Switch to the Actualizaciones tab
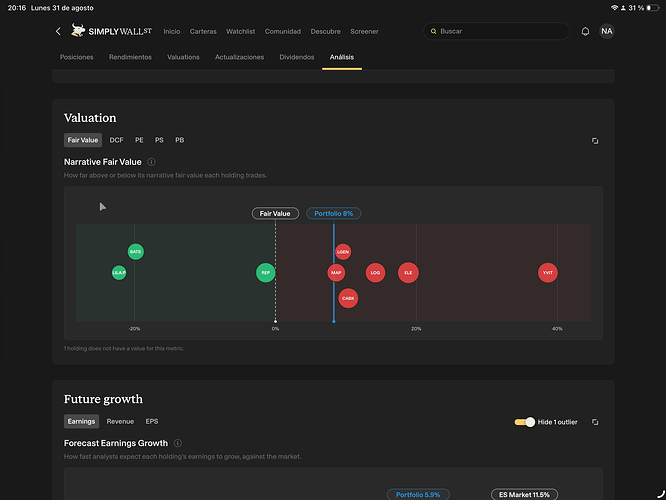 pos(239,57)
